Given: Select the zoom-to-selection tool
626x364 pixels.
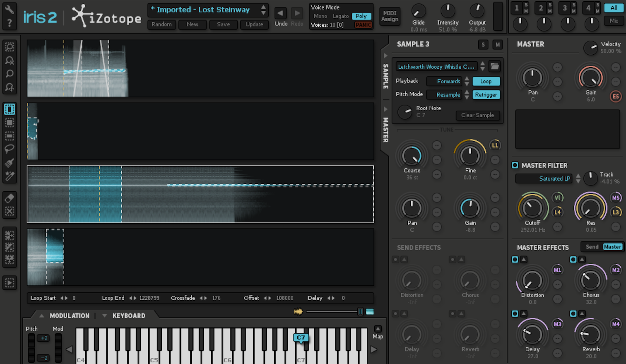Looking at the screenshot, I should click(x=10, y=47).
